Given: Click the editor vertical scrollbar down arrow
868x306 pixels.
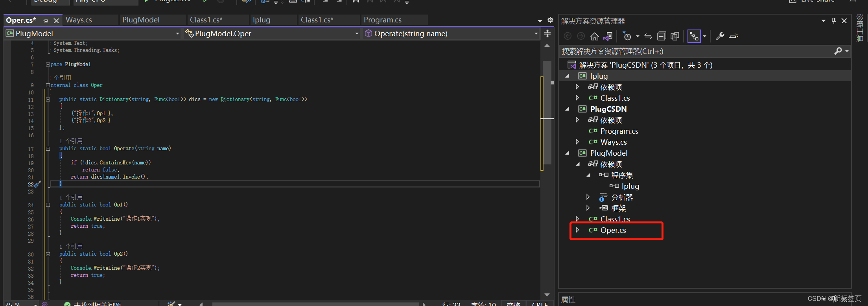Looking at the screenshot, I should (547, 295).
